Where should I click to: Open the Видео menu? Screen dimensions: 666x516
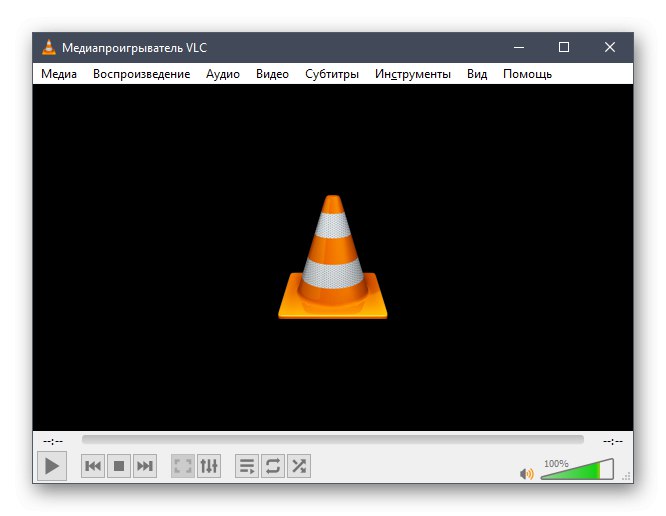[272, 74]
